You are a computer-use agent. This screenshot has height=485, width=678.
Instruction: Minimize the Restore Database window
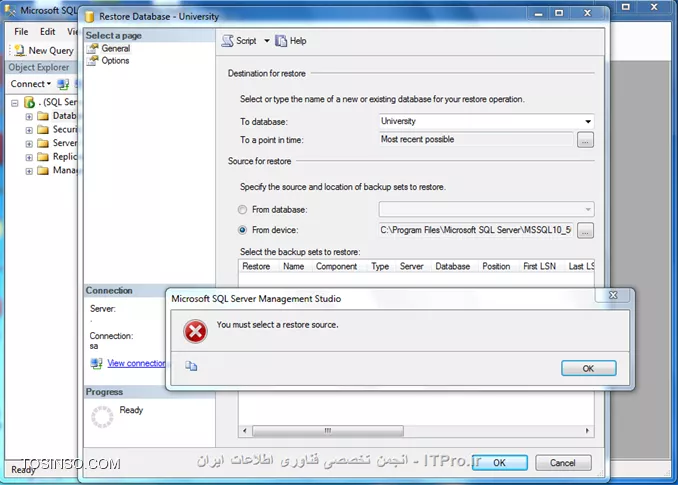538,13
